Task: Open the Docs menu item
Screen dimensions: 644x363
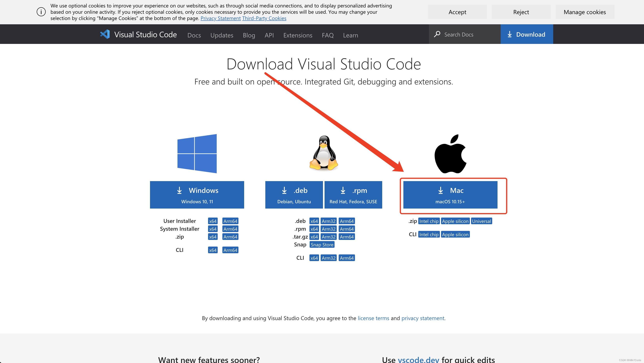Action: tap(194, 35)
